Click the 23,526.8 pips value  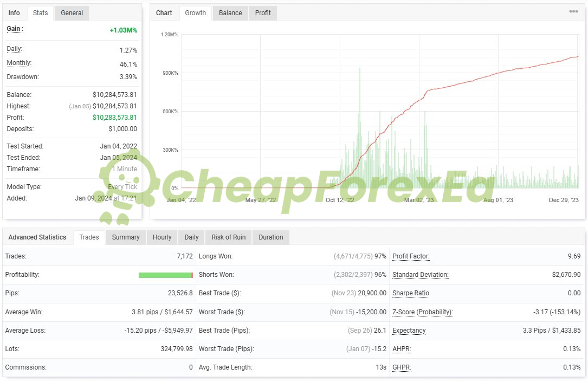pos(180,293)
